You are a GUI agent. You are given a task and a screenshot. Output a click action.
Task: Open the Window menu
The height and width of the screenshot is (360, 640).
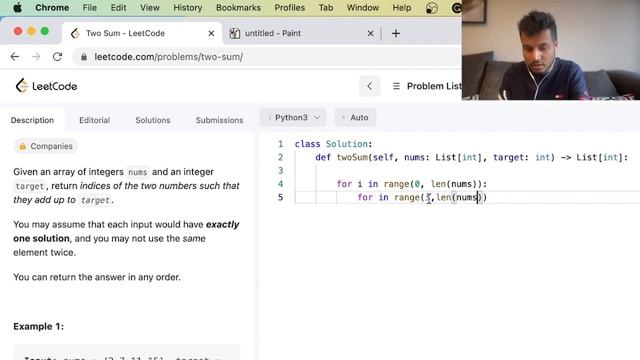[x=362, y=8]
